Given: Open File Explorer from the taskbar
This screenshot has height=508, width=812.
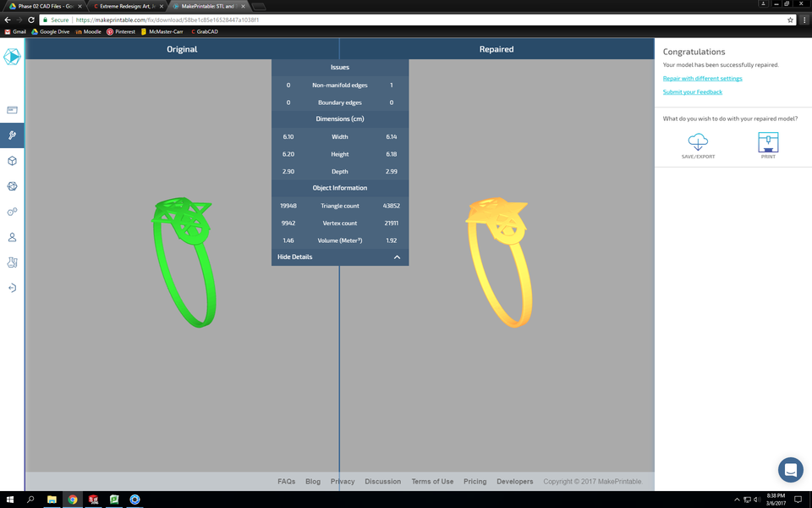Looking at the screenshot, I should click(51, 500).
